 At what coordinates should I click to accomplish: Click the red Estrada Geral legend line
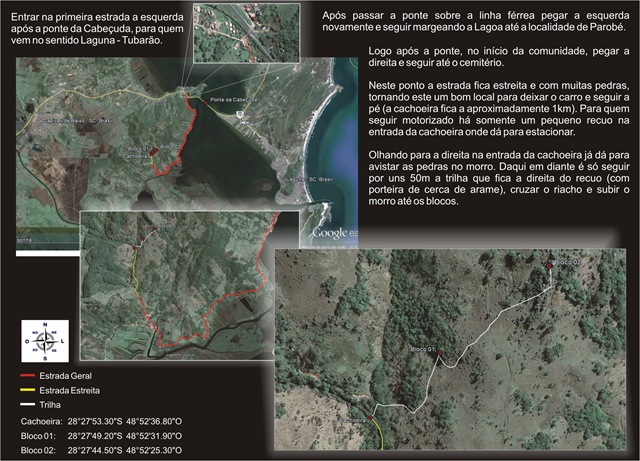pos(27,376)
